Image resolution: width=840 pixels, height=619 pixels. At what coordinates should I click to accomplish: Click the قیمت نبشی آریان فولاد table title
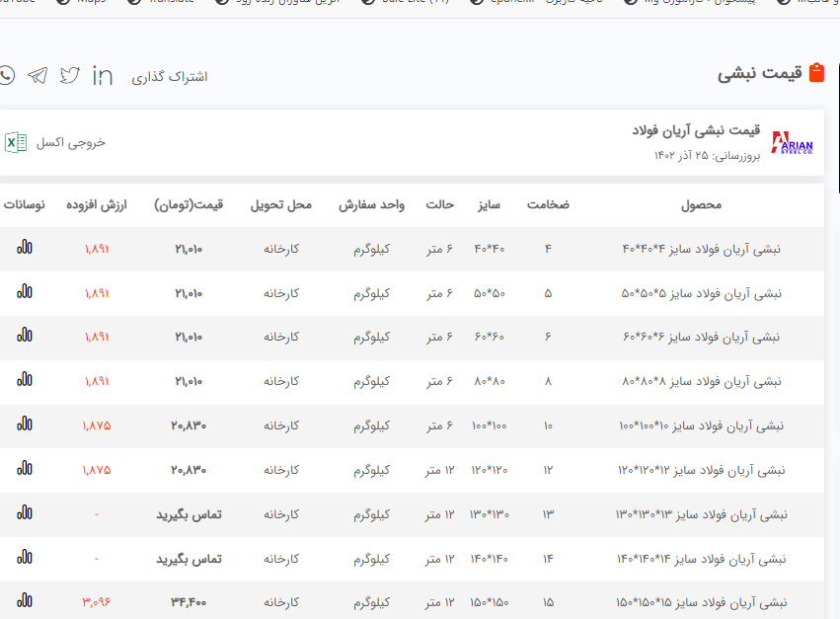696,131
